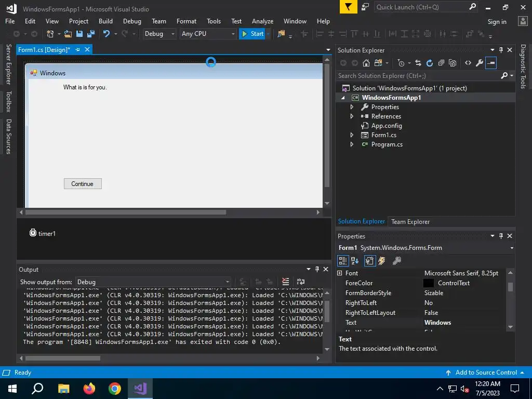Click the Find in Files toolbar icon
Screen dimensions: 532x399
click(x=281, y=34)
